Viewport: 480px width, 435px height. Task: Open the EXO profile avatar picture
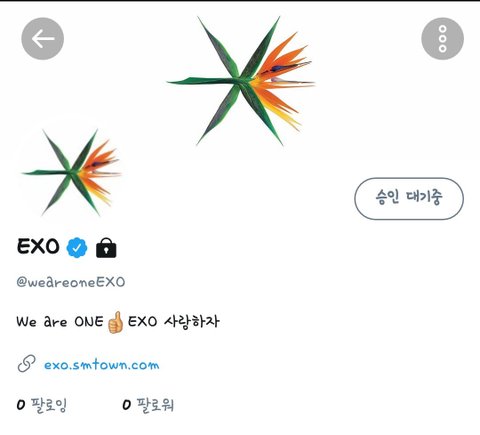(71, 172)
